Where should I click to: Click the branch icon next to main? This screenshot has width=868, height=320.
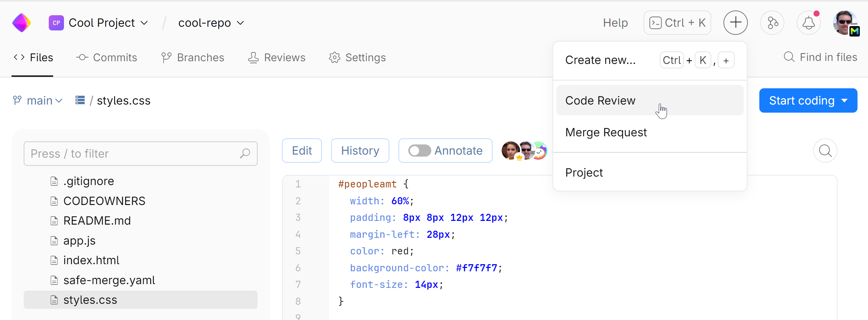tap(17, 100)
